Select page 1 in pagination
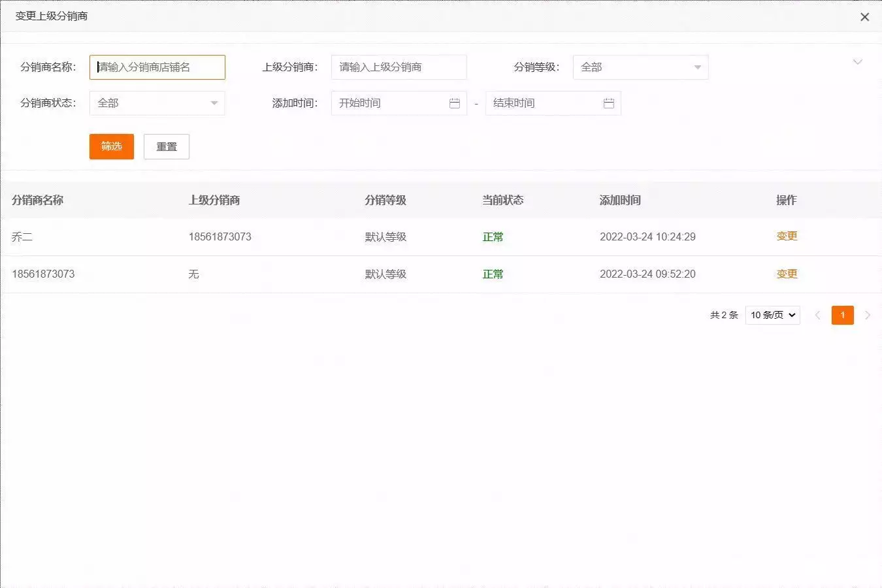Viewport: 882px width, 588px height. point(842,315)
